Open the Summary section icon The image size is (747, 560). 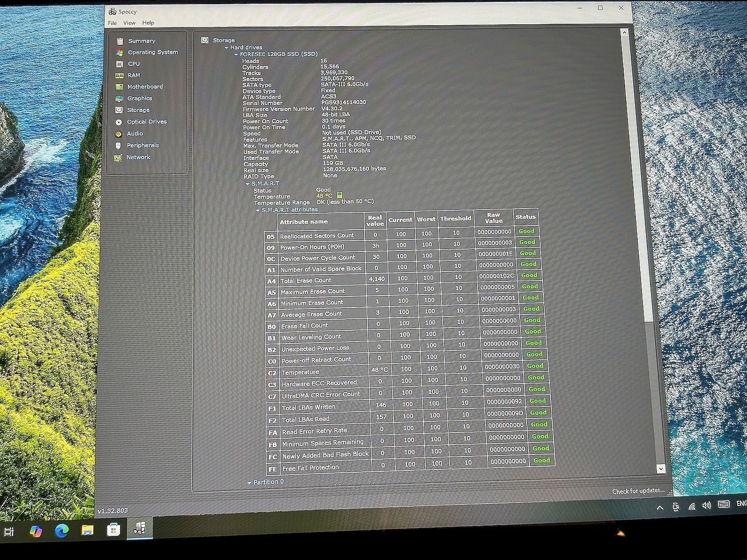120,41
